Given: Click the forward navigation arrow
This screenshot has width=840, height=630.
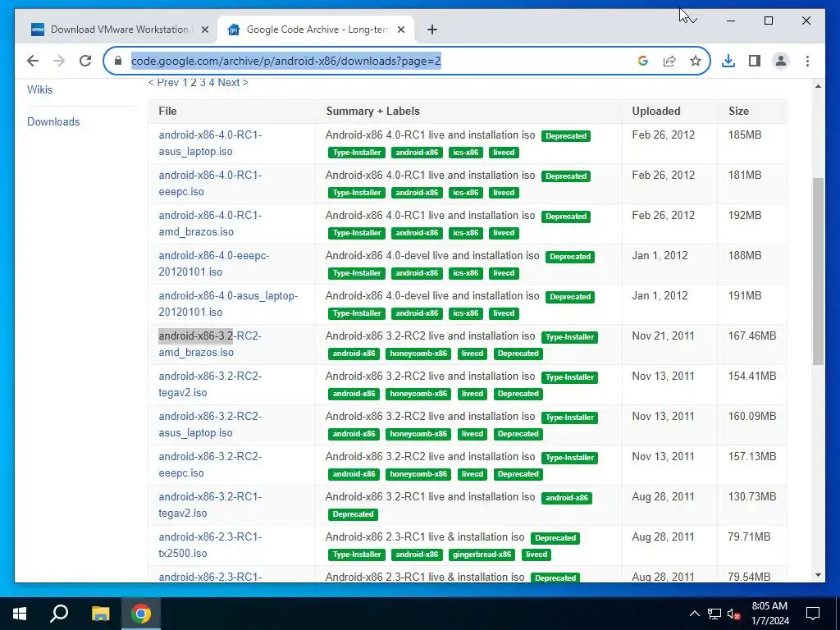Looking at the screenshot, I should pos(59,61).
